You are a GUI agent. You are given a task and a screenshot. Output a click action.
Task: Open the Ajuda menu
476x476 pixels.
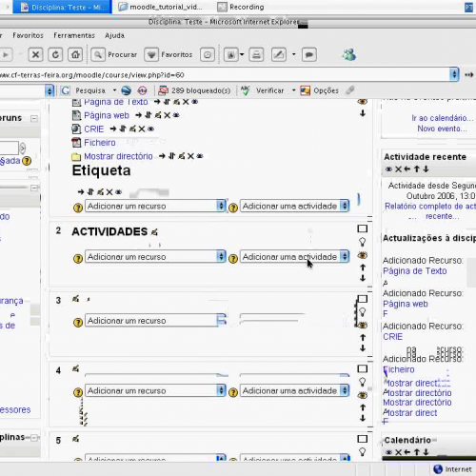click(x=114, y=35)
